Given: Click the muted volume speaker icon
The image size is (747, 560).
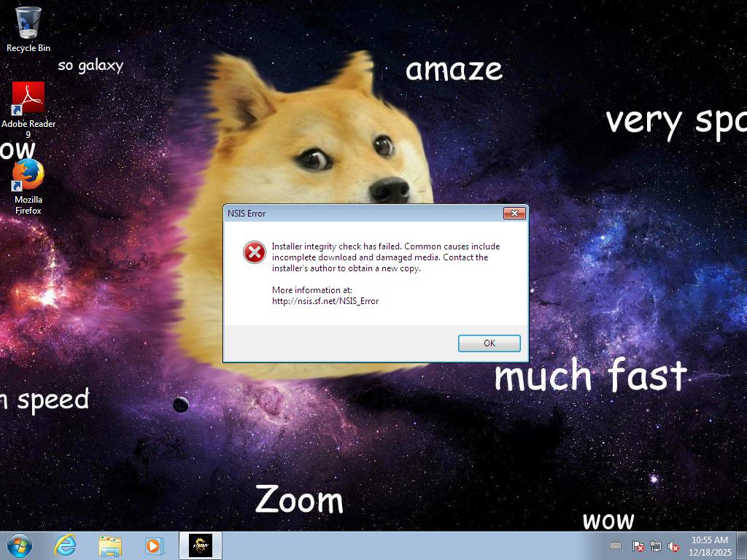Looking at the screenshot, I should (673, 546).
